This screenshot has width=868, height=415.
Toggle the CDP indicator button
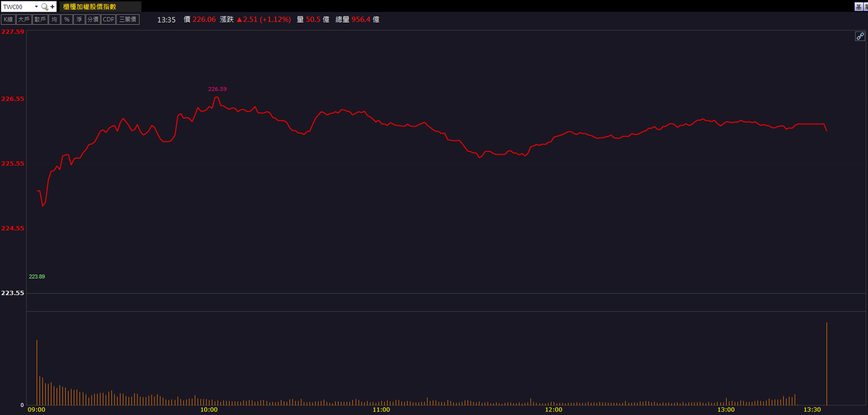click(108, 20)
